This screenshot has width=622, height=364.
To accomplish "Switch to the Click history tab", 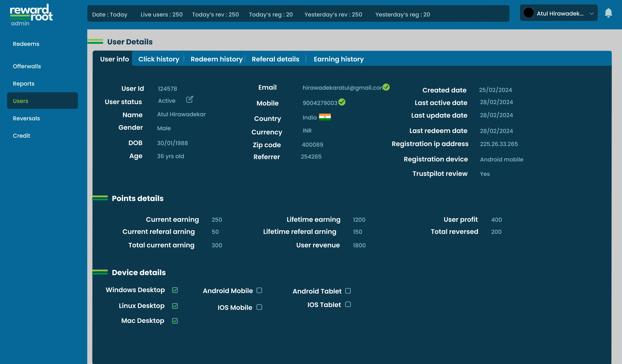I will tap(159, 59).
